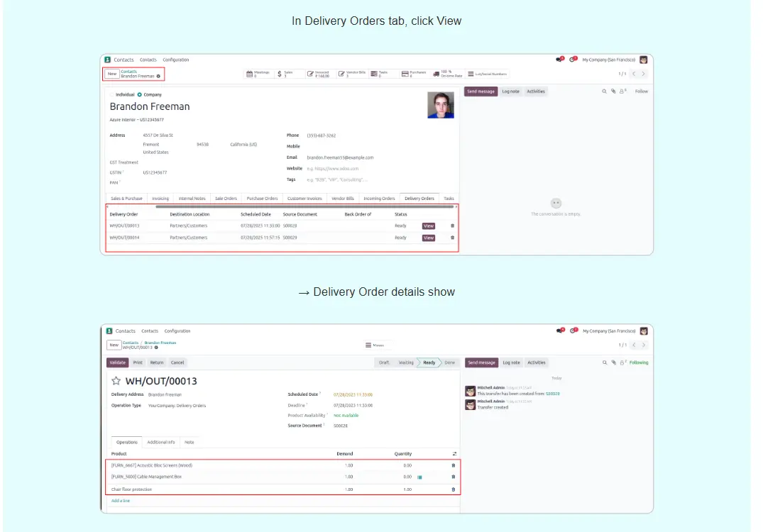Viewport: 763px width, 532px height.
Task: Switch to the Additional Info tab
Action: 160,442
